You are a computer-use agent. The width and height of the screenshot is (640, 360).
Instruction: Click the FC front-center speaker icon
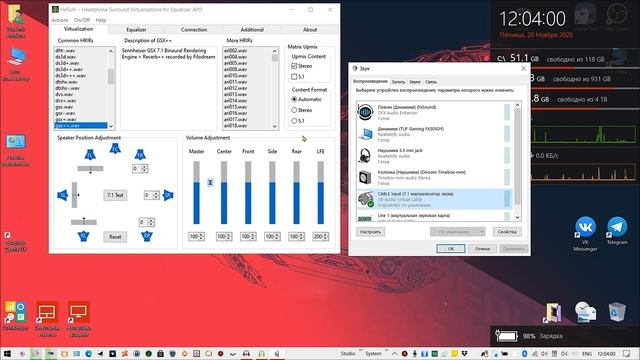point(115,149)
